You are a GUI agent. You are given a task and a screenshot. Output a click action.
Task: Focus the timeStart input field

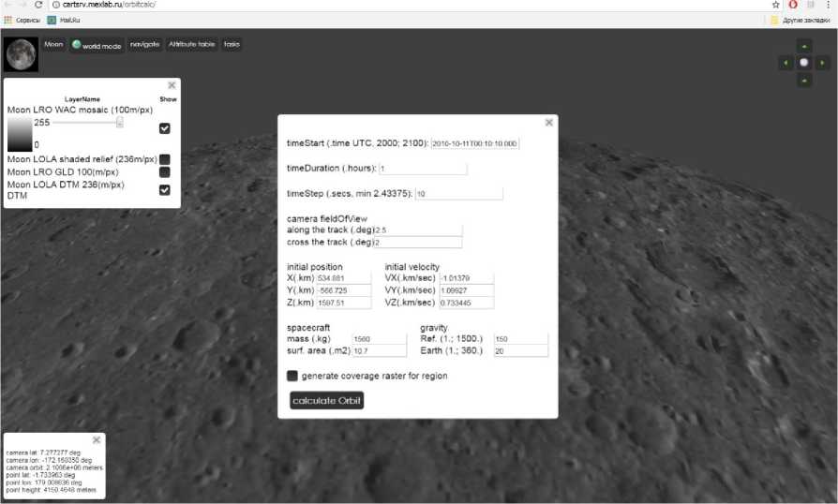pyautogui.click(x=474, y=143)
